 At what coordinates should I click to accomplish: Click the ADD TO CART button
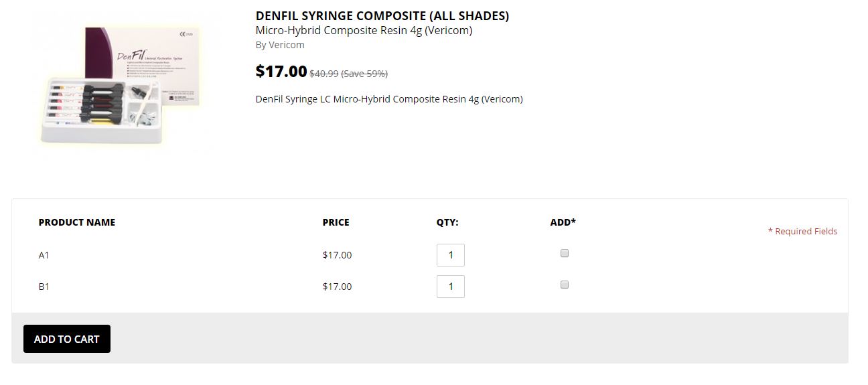[67, 339]
